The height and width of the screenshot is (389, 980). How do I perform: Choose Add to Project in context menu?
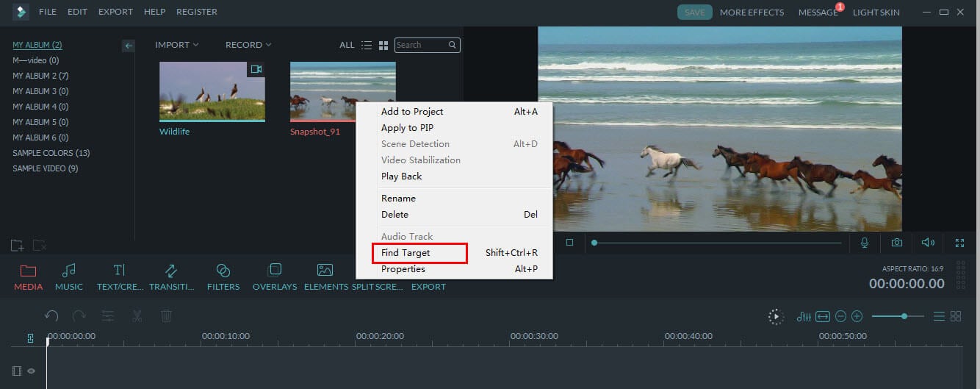tap(454, 112)
